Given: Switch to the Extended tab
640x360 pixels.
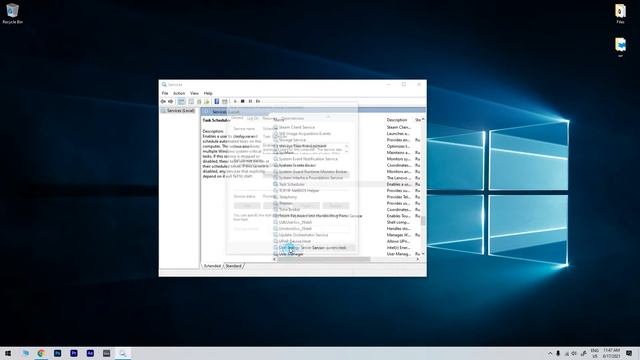Looking at the screenshot, I should tap(212, 266).
